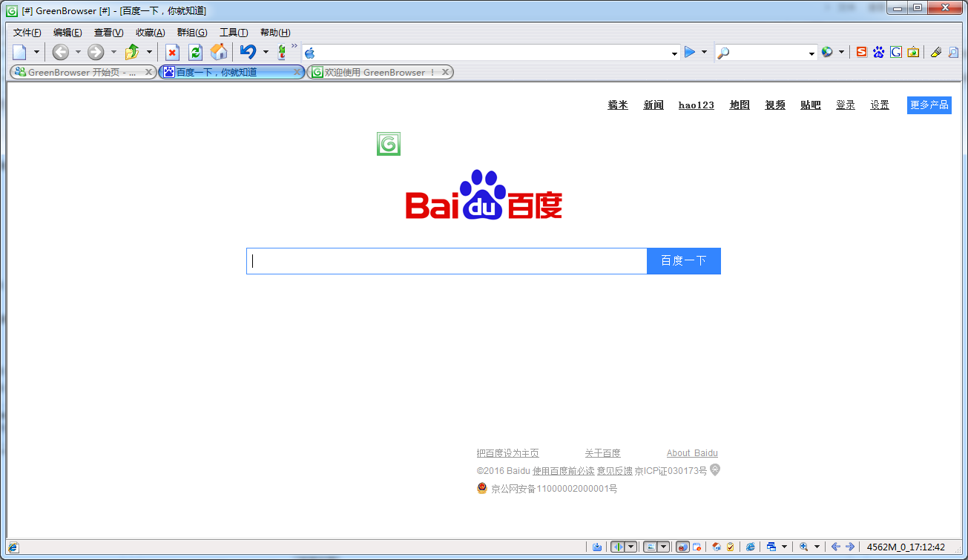Click the Baidu paw toolbar icon
This screenshot has width=968, height=560.
pos(879,52)
